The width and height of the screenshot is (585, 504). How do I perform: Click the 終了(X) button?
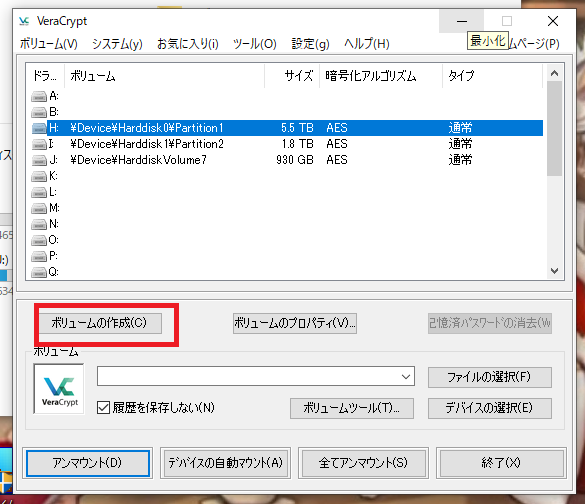coord(501,463)
